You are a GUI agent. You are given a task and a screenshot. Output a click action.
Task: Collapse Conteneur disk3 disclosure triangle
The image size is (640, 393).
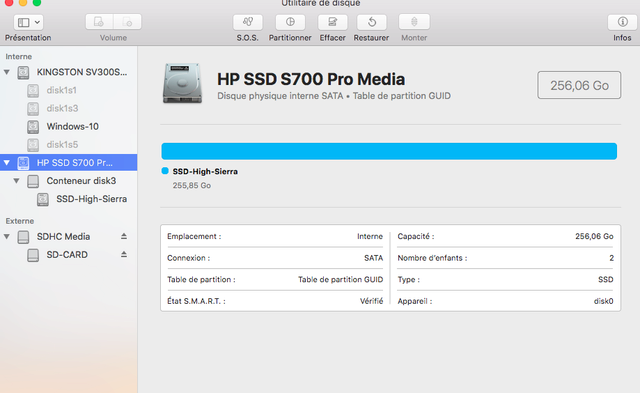click(x=16, y=181)
